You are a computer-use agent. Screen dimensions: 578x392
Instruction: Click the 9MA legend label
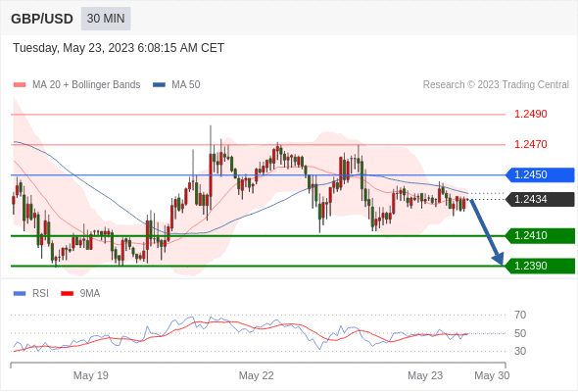pos(90,294)
